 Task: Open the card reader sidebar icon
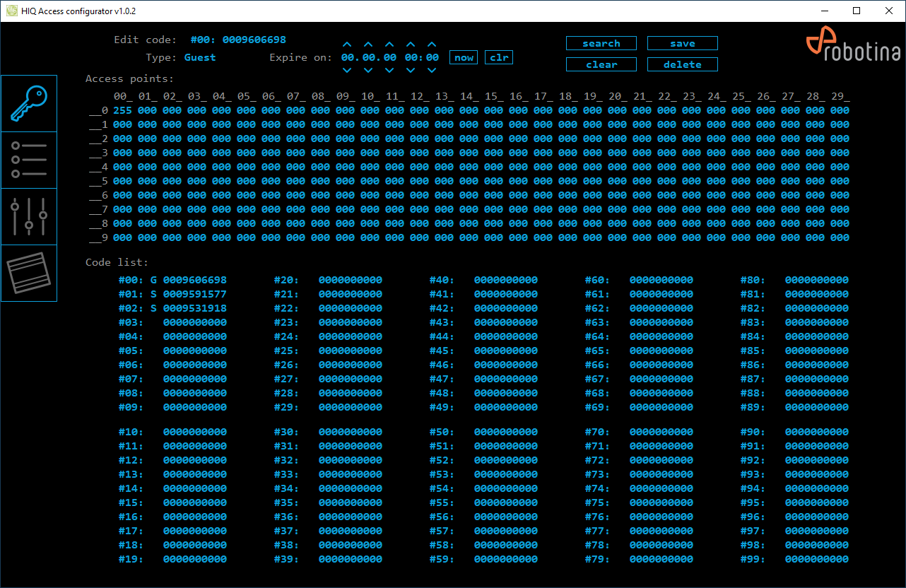[28, 273]
